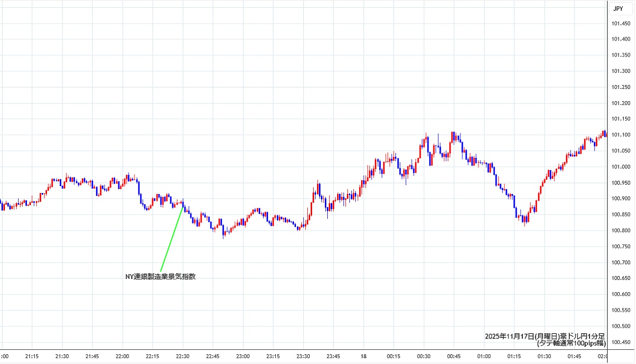Click the 100.650 price axis label
Screen dimensions: 636x364
click(x=621, y=278)
